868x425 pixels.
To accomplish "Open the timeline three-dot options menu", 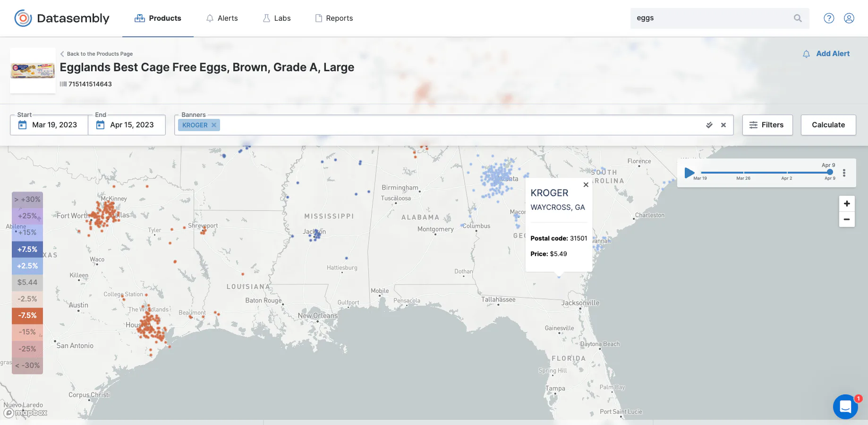I will tap(844, 173).
